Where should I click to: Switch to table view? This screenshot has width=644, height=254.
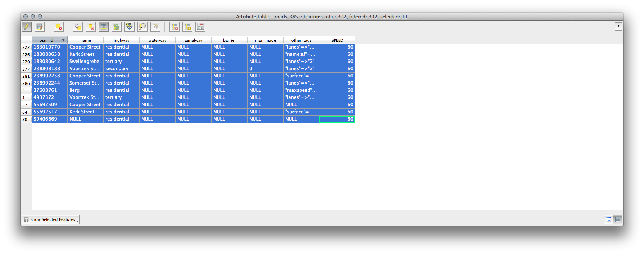[618, 219]
